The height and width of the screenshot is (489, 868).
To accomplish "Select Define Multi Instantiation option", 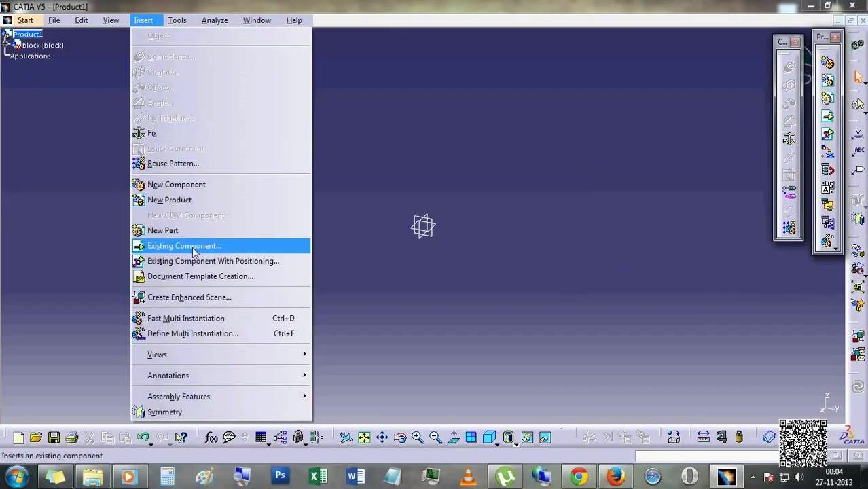I will pyautogui.click(x=221, y=333).
